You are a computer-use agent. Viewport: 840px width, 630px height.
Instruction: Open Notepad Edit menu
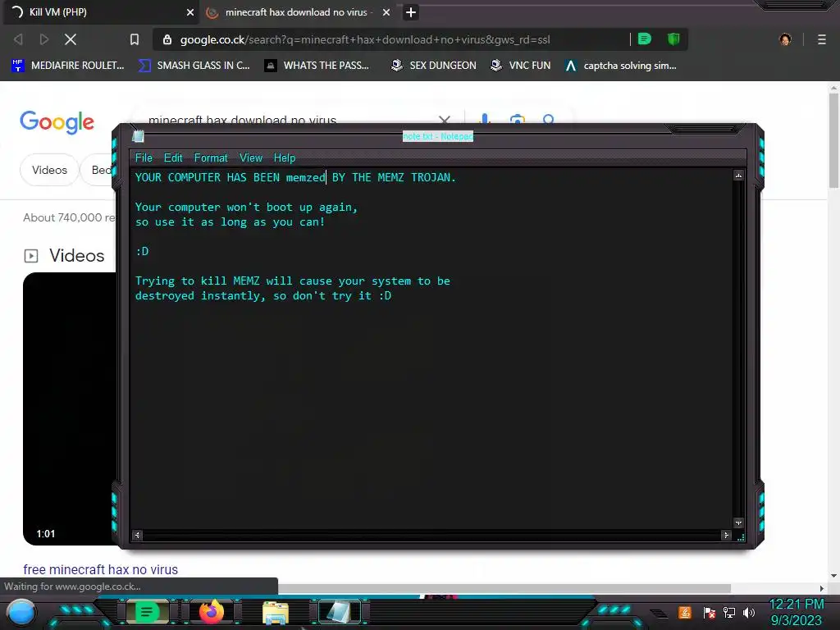(x=173, y=158)
